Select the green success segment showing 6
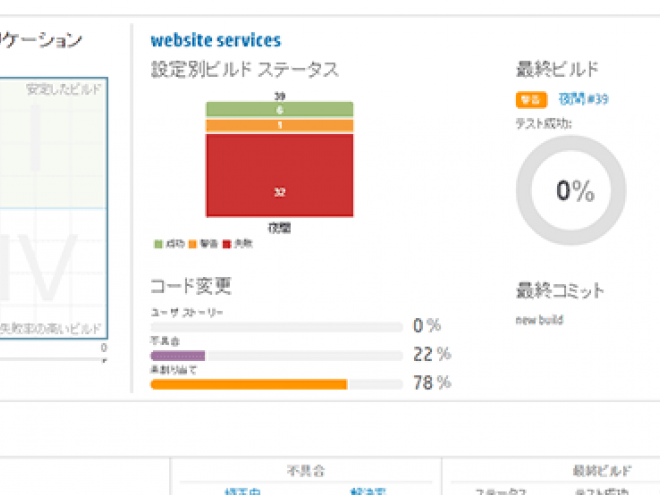The image size is (660, 495). tap(279, 109)
